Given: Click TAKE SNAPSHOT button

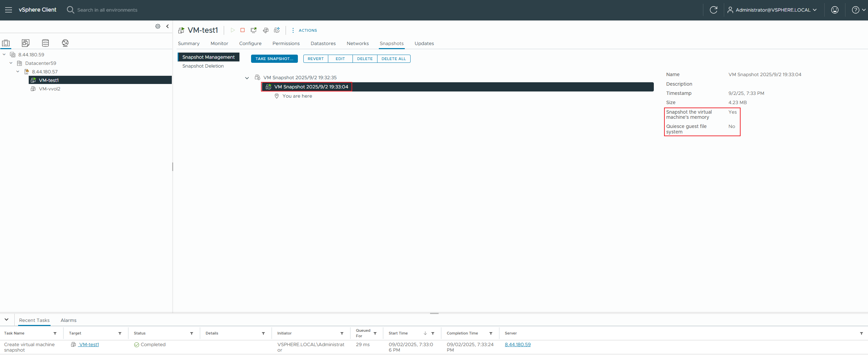Looking at the screenshot, I should coord(274,59).
